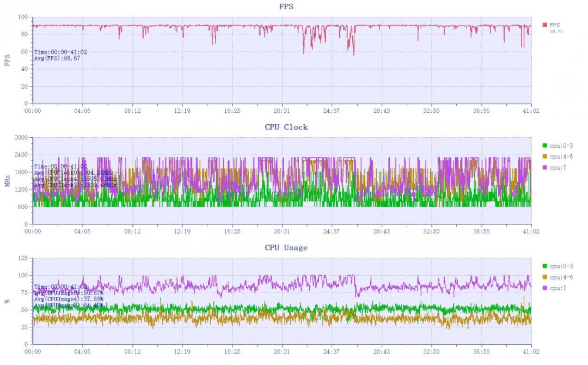Click green cpu:0-3 swatch in CPU Clock legend
Screen dimensions: 588x365
pos(544,145)
